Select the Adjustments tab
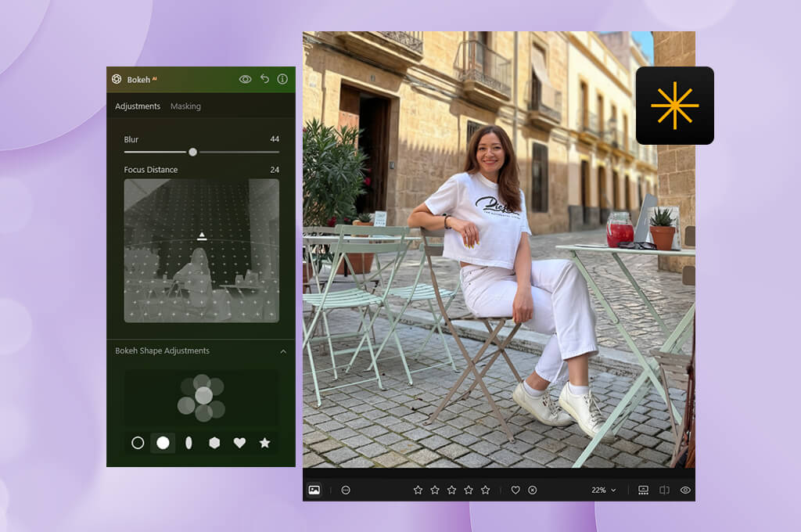This screenshot has height=532, width=801. (x=138, y=106)
